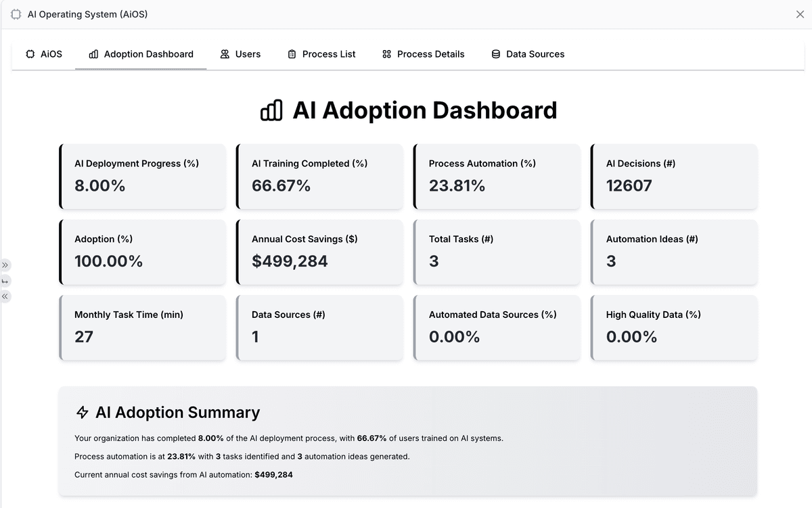Click the chip icon on AiOS tab

(x=30, y=54)
